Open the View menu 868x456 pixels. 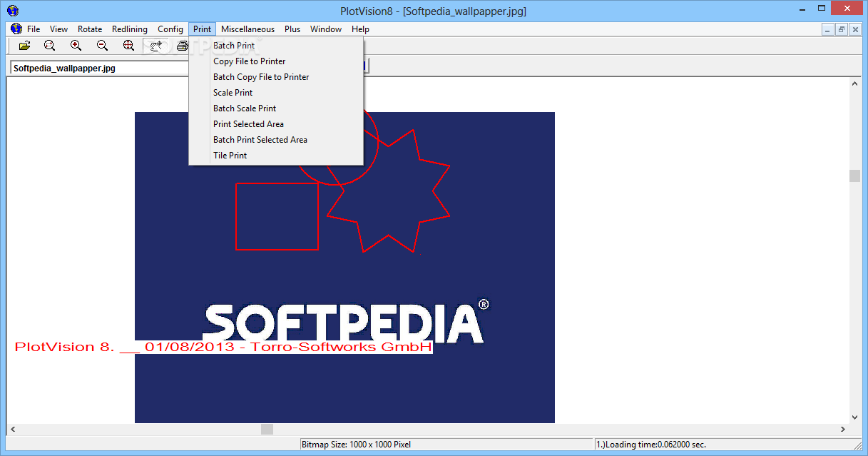click(58, 29)
